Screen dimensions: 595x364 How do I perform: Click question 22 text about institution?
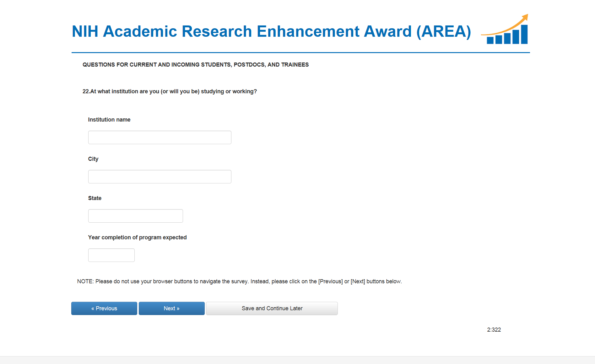pyautogui.click(x=170, y=91)
